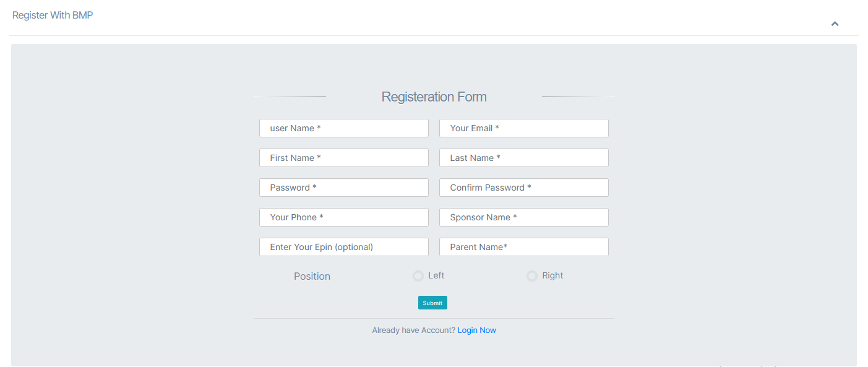Click the Confirm Password field

[x=523, y=188]
